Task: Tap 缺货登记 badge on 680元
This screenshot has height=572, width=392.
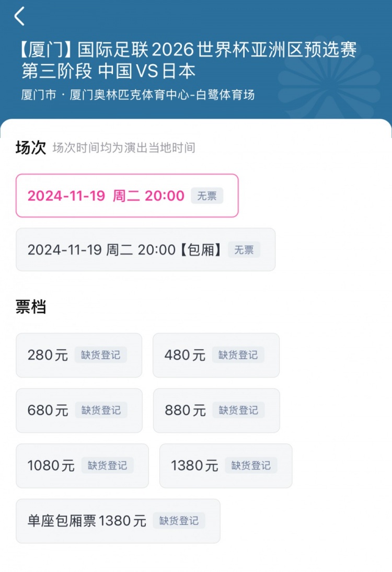Action: (x=101, y=410)
